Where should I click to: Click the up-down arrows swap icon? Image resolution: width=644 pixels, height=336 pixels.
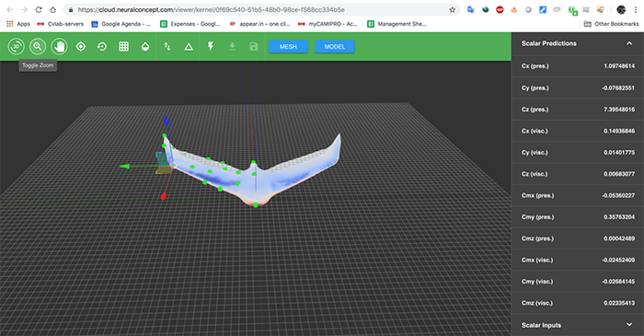pos(167,46)
